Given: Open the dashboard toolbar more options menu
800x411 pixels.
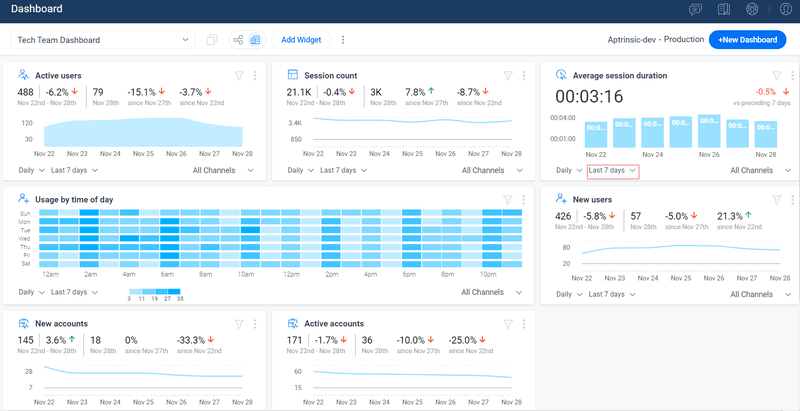Looking at the screenshot, I should (343, 40).
